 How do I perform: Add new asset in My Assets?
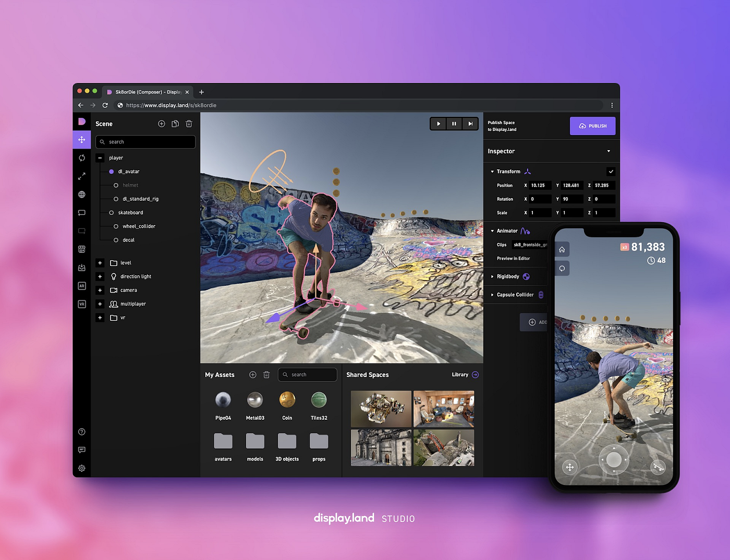point(253,375)
